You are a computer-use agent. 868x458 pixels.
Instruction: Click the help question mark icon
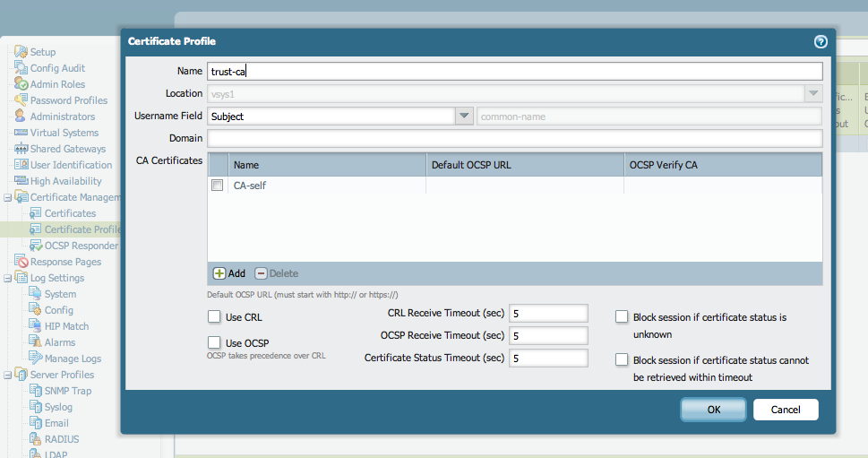coord(820,41)
